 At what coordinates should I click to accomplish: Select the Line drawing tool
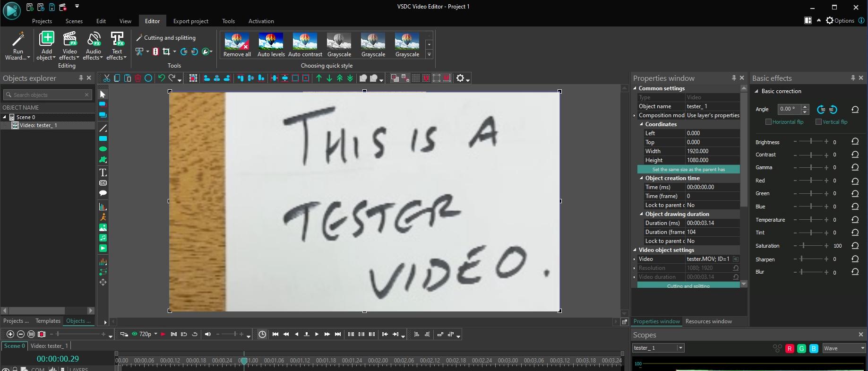pyautogui.click(x=103, y=128)
